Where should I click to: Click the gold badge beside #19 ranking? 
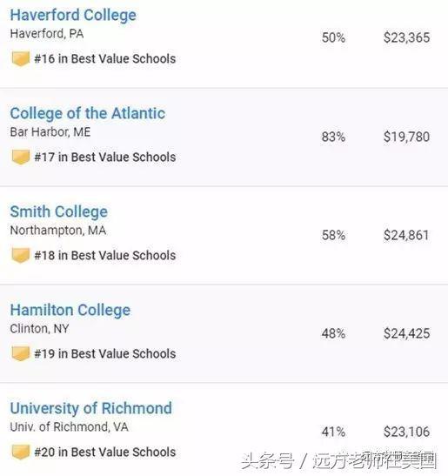click(x=21, y=353)
